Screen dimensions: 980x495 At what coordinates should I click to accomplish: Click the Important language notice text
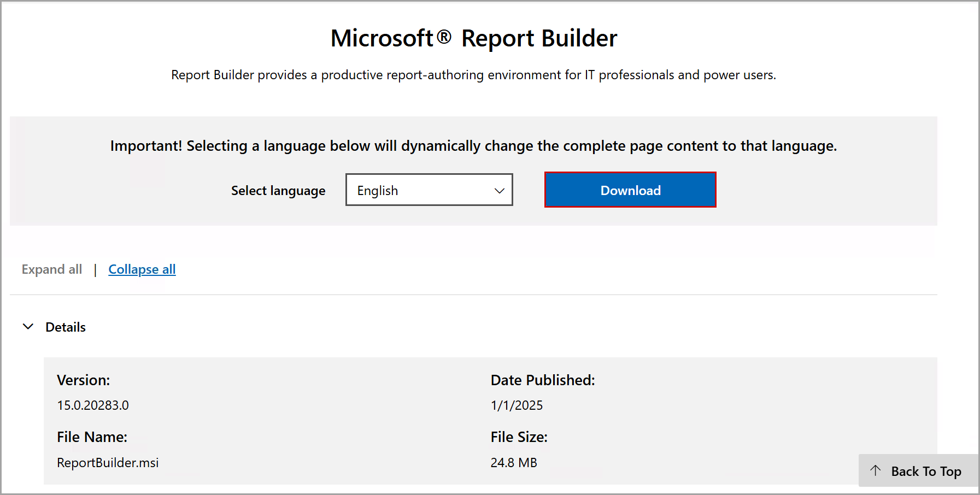coord(473,146)
